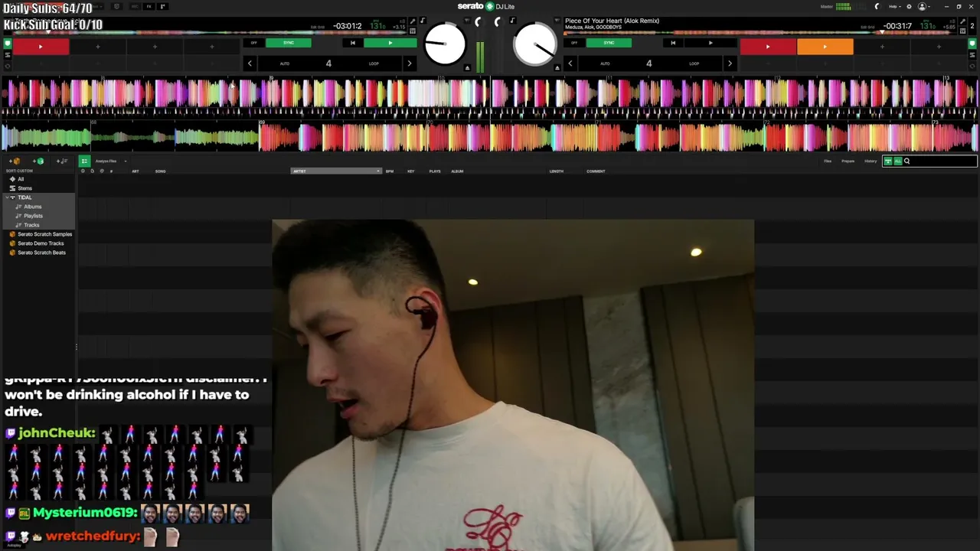The width and height of the screenshot is (980, 551).
Task: Select the hot cue pad mode on the left deck
Action: 8,44
